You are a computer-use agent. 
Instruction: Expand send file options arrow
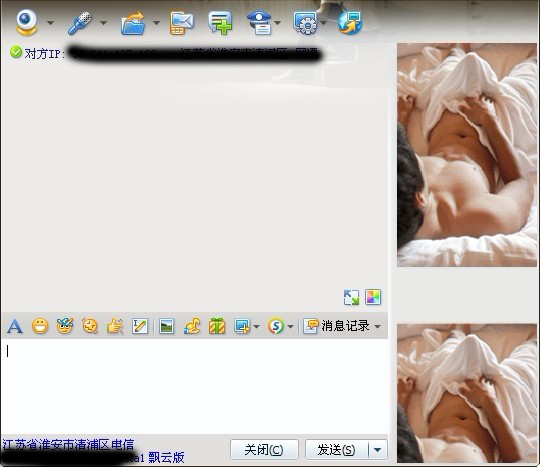pos(156,23)
